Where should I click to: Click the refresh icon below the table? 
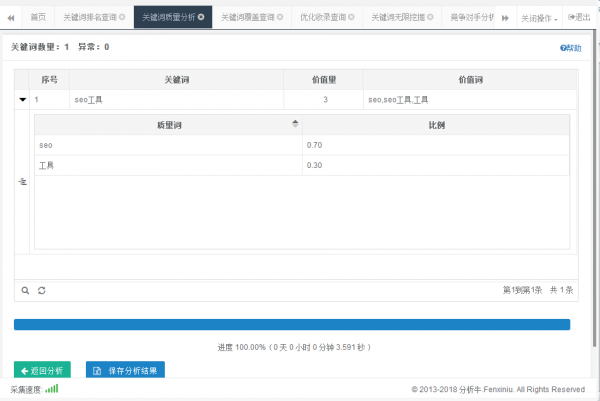point(42,290)
